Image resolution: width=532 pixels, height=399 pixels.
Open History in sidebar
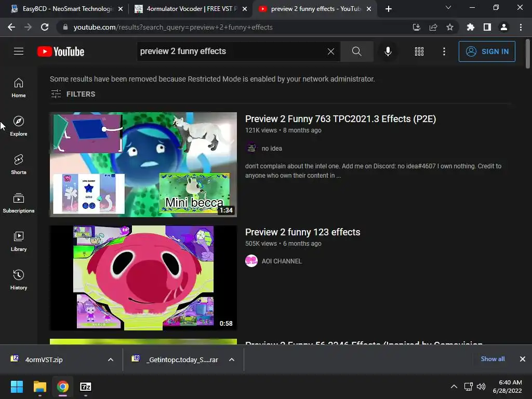point(19,280)
